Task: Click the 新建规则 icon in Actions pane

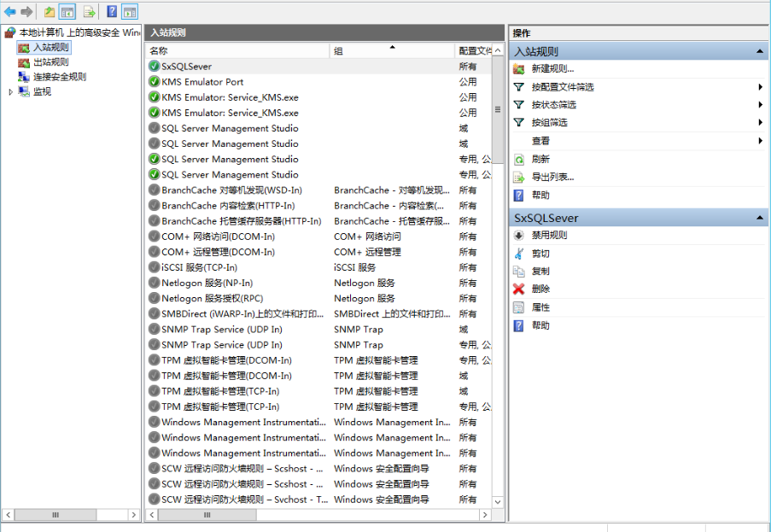Action: pos(519,69)
